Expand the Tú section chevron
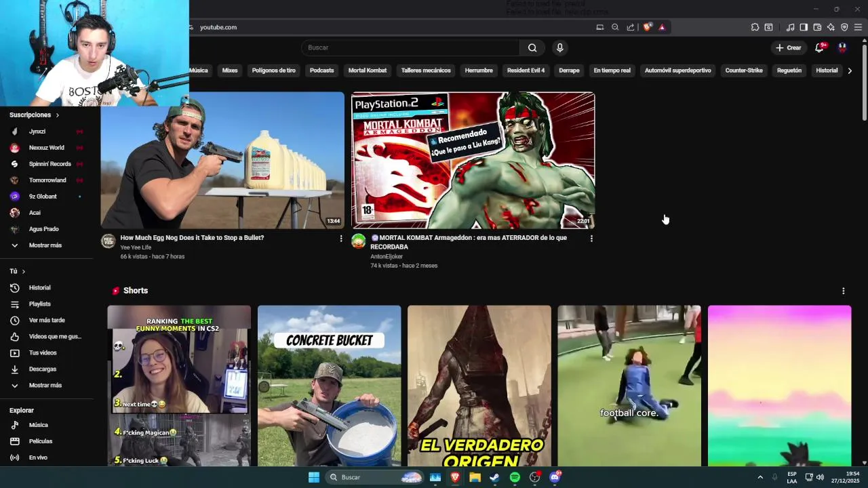 coord(23,271)
